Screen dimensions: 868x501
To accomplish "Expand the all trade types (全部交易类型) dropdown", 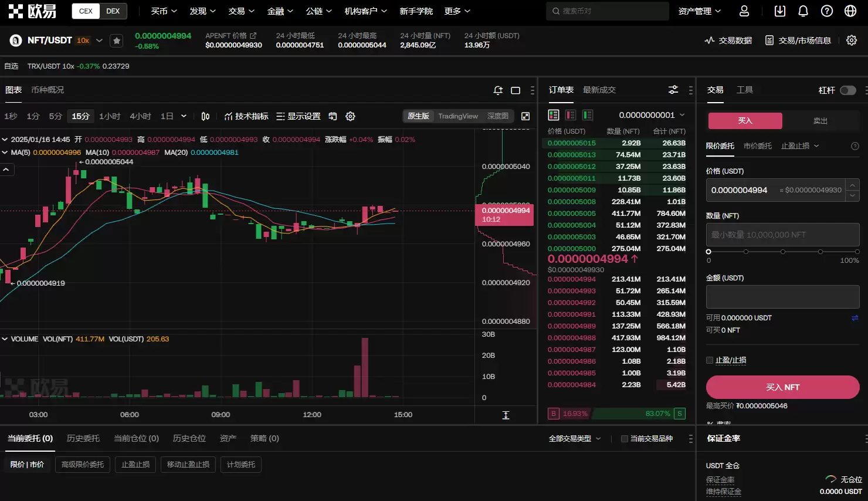I will pyautogui.click(x=574, y=439).
